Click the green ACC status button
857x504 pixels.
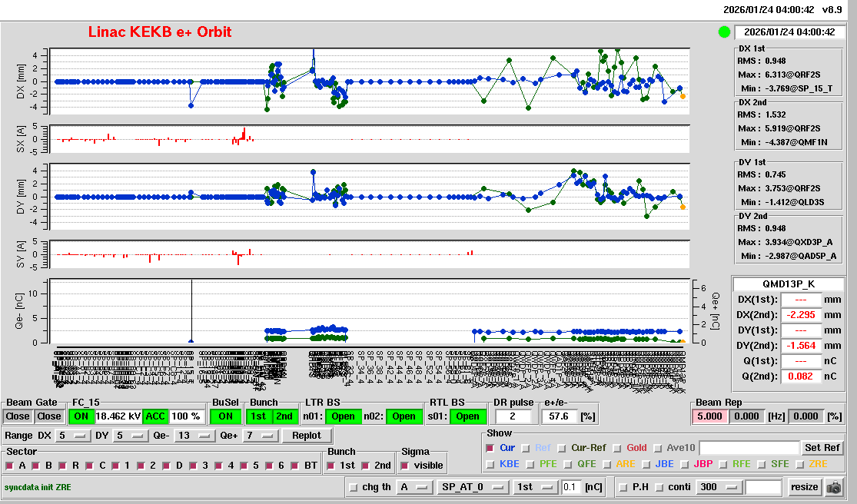(155, 416)
